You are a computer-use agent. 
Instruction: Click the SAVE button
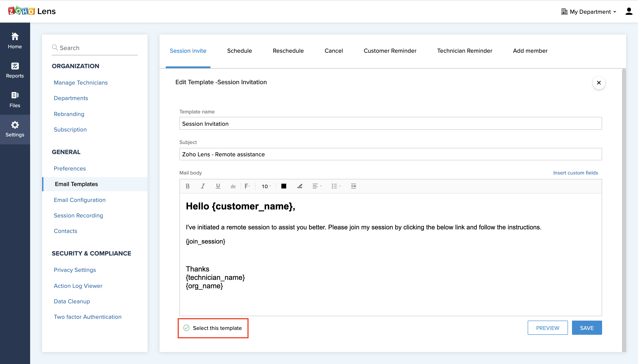[x=586, y=328]
